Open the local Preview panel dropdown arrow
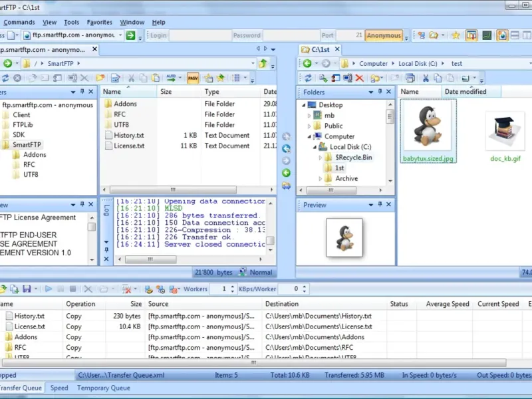This screenshot has width=532, height=399. click(x=371, y=205)
